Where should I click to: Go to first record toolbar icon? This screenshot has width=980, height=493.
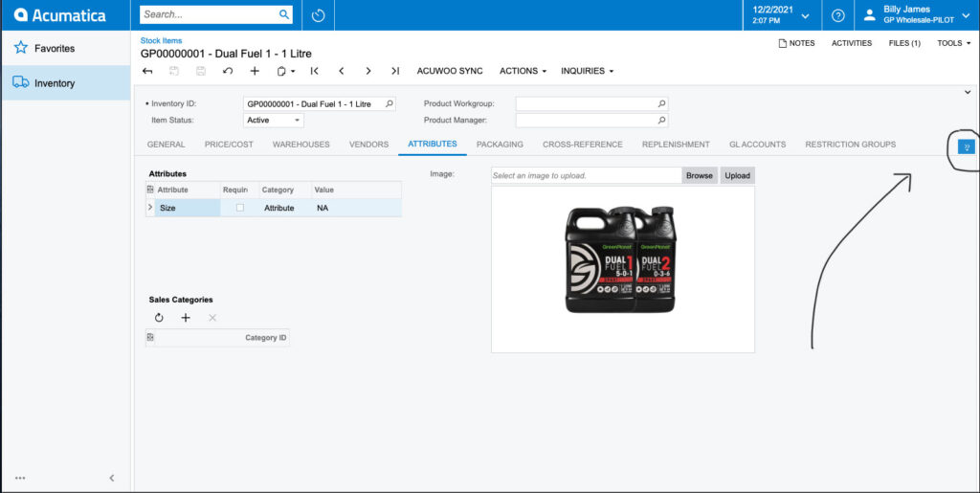point(314,71)
